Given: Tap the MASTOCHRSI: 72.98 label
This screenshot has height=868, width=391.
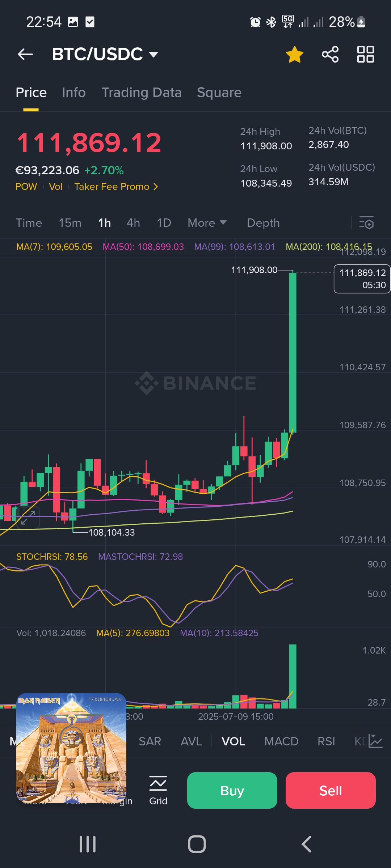Looking at the screenshot, I should coord(140,557).
